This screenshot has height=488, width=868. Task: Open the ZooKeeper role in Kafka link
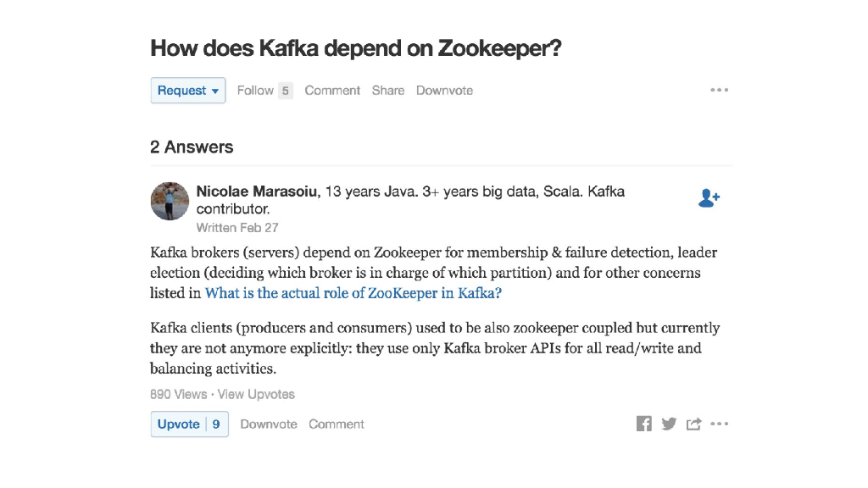(353, 293)
